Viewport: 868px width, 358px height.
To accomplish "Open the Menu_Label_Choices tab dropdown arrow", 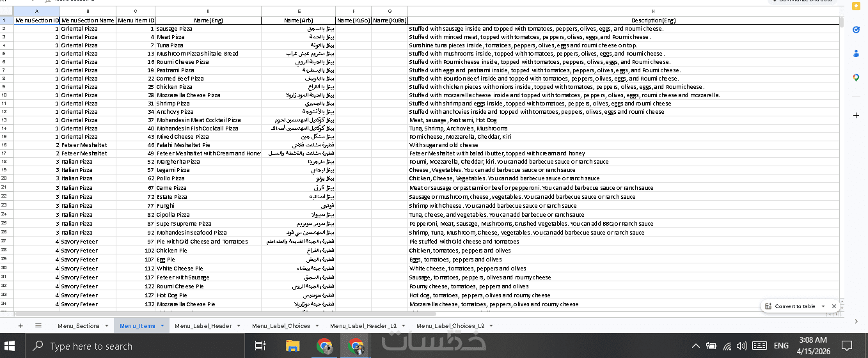I will [x=317, y=326].
